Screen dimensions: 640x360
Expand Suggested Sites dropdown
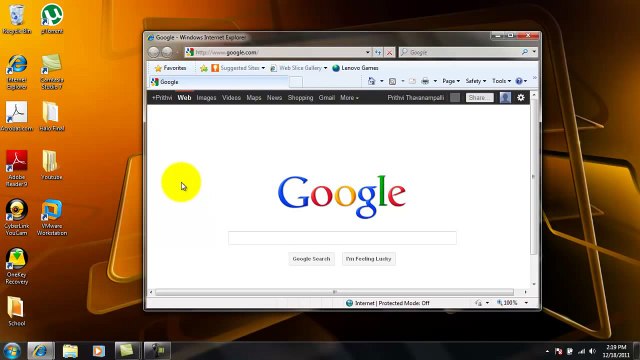(x=263, y=68)
